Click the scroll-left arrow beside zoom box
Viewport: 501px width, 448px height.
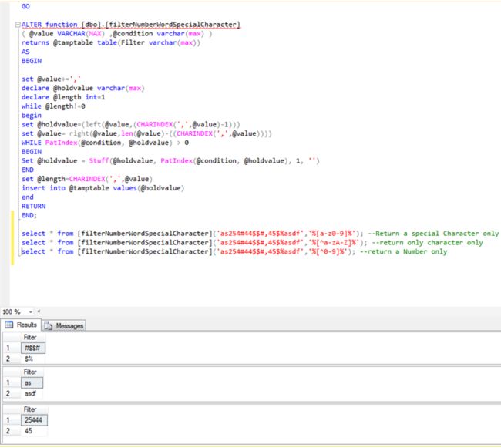pos(38,312)
